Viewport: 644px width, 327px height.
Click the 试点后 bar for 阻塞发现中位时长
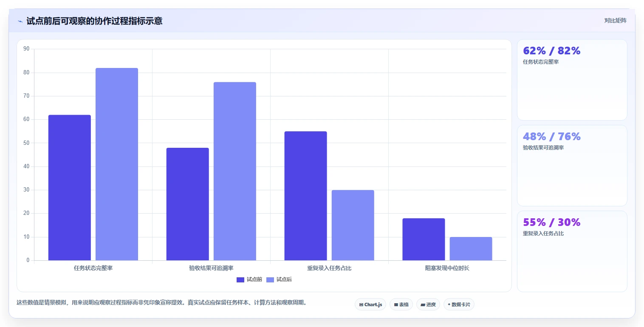click(x=471, y=248)
